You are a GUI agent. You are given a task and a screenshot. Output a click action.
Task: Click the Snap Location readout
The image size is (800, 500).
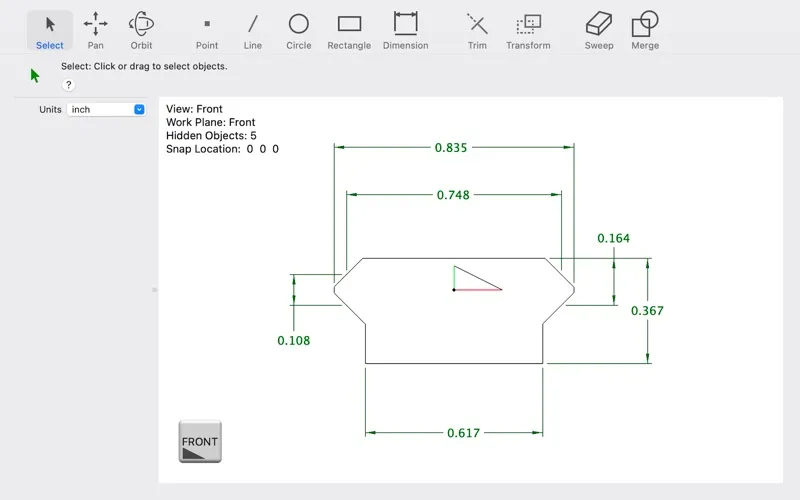pos(222,149)
